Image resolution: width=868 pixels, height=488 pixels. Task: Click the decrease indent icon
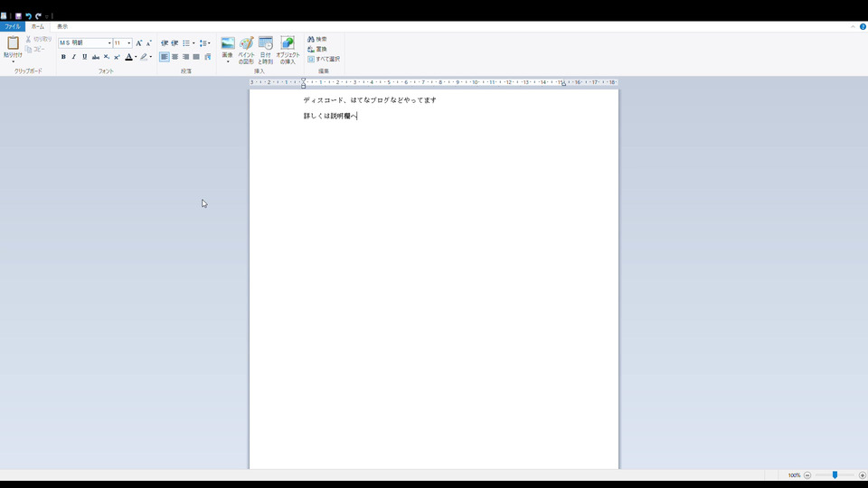click(x=165, y=43)
